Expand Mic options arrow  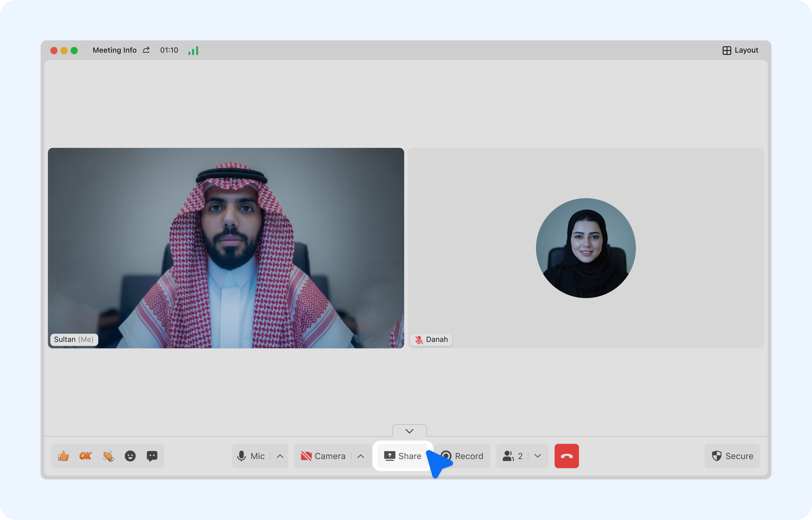pyautogui.click(x=280, y=456)
